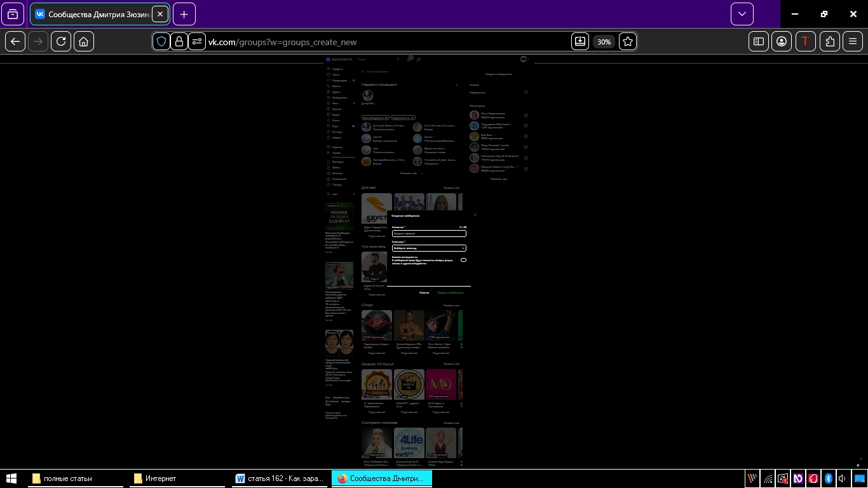Open the downloads panel in the toolbar
The height and width of the screenshot is (488, 868).
(580, 41)
